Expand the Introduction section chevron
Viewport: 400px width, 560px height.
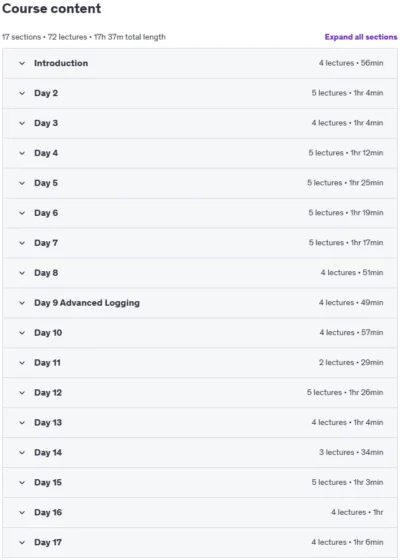(x=22, y=63)
